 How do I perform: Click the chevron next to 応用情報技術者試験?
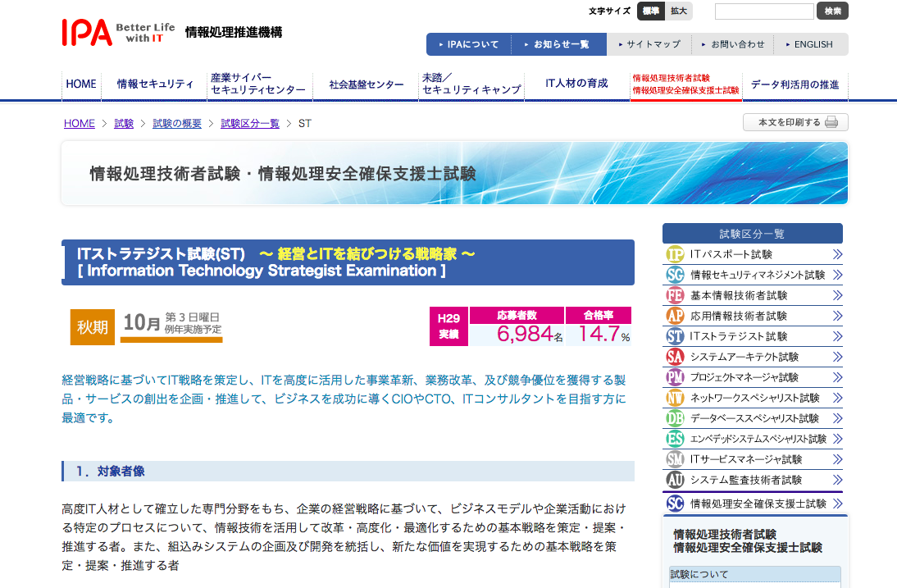pyautogui.click(x=837, y=316)
